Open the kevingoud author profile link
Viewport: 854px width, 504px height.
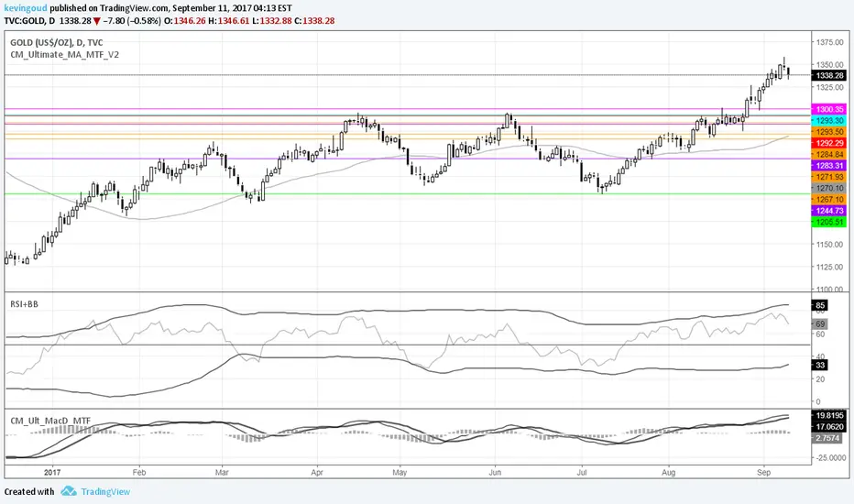(x=26, y=8)
